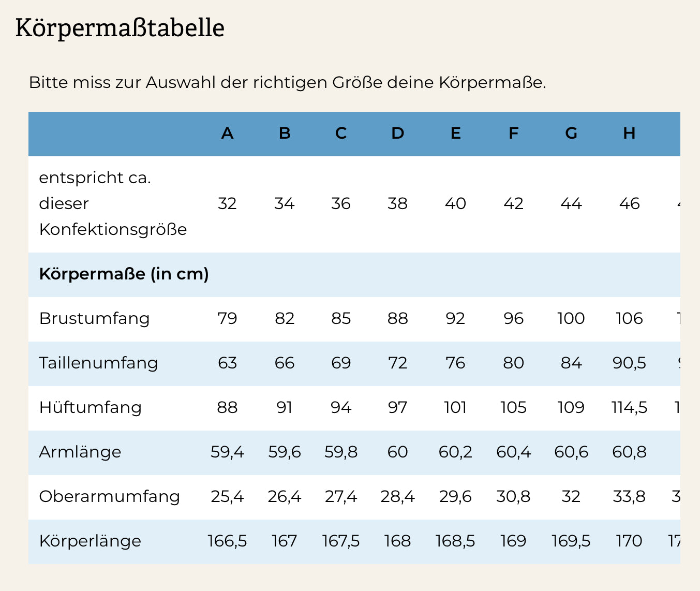Viewport: 700px width, 591px height.
Task: Click the instruction text about measuring Körpermaße
Action: (x=287, y=83)
